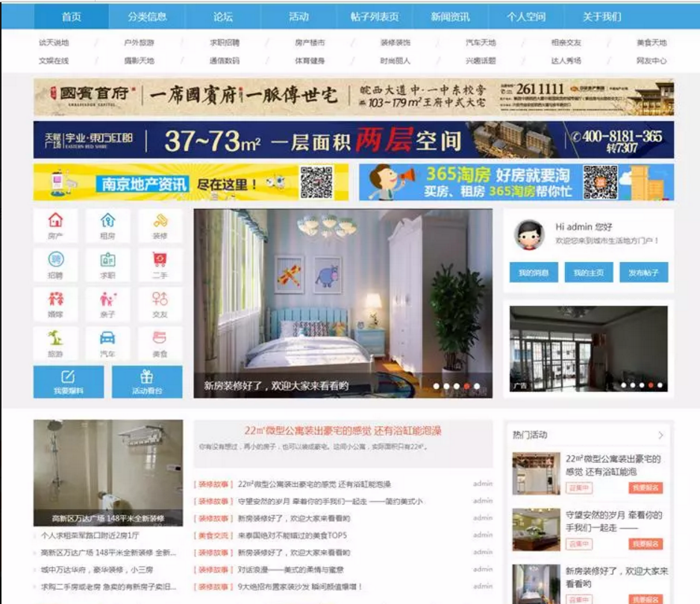
Task: Open the bathroom listing photo thumbnail
Action: point(108,473)
